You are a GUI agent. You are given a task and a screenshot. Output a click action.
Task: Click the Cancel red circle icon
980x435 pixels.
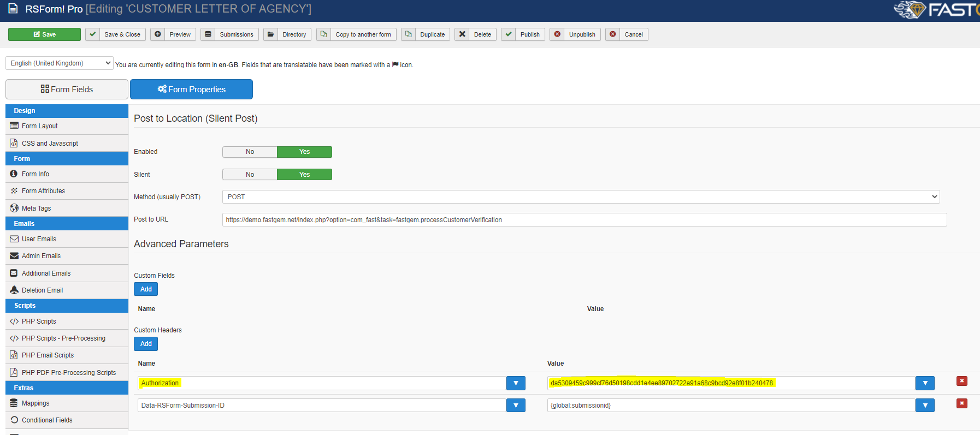pos(613,34)
